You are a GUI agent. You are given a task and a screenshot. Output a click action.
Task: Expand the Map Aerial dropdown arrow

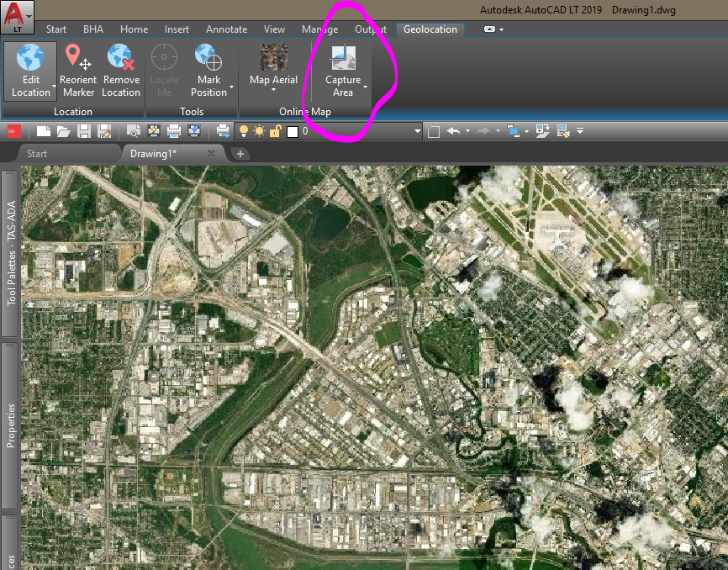pyautogui.click(x=273, y=90)
